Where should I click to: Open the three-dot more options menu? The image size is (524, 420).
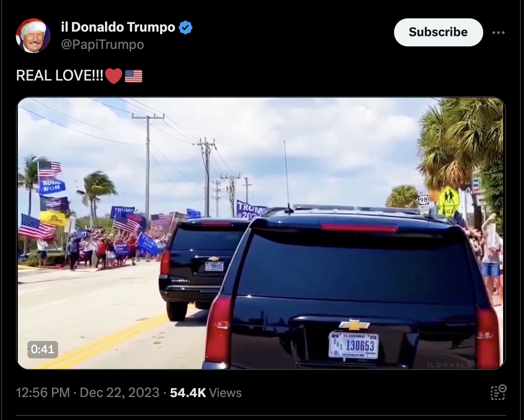coord(499,33)
